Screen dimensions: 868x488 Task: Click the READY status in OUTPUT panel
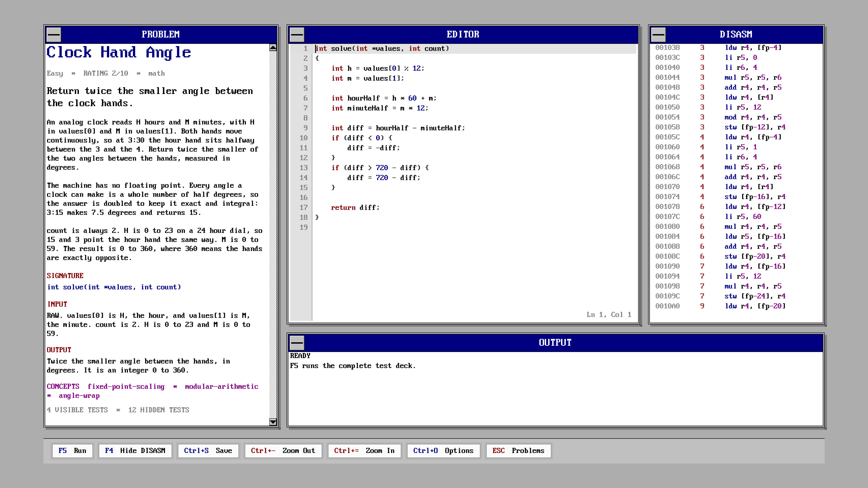pyautogui.click(x=300, y=356)
